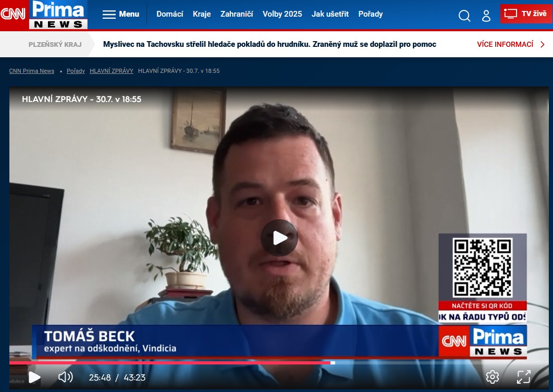553x392 pixels.
Task: Select the Jak ušetřit menu item
Action: [x=330, y=14]
